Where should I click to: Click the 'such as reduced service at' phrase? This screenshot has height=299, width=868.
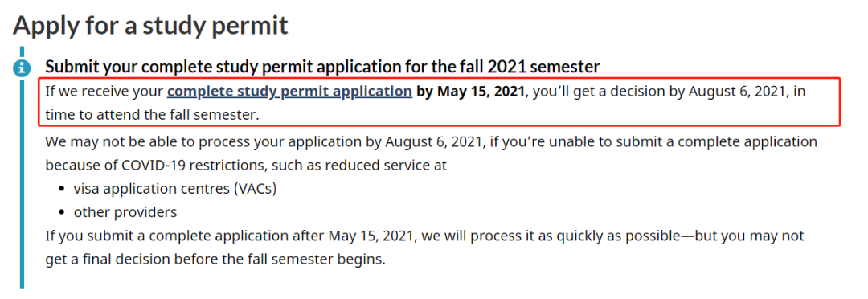[358, 165]
